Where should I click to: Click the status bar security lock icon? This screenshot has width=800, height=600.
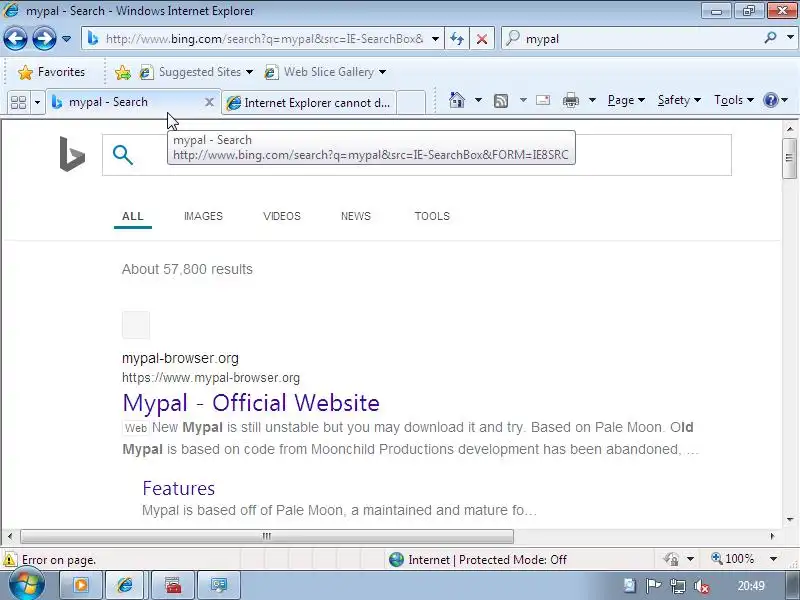(670, 559)
